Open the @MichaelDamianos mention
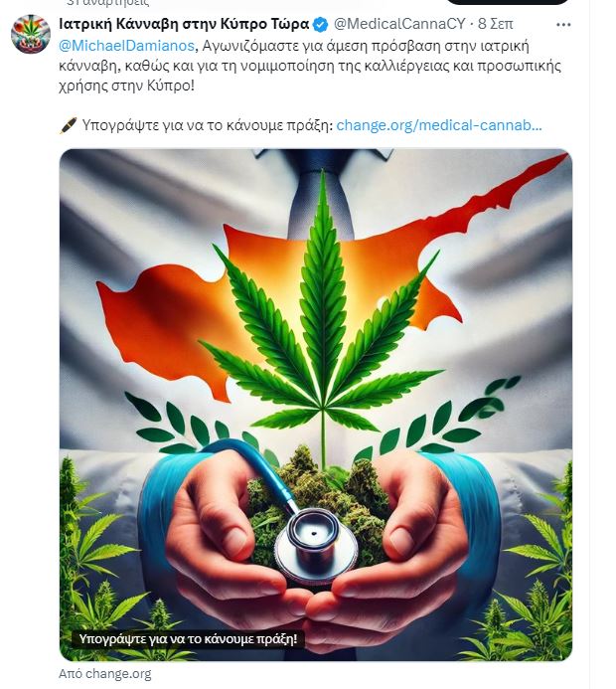 click(126, 46)
